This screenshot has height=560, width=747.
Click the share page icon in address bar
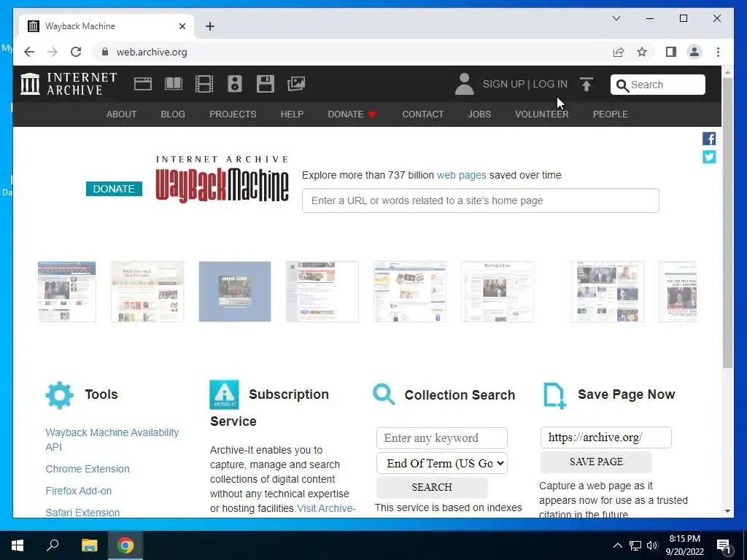pos(619,52)
